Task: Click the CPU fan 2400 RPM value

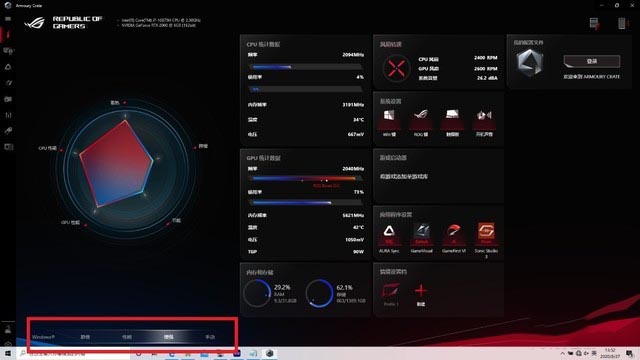Action: tap(486, 58)
